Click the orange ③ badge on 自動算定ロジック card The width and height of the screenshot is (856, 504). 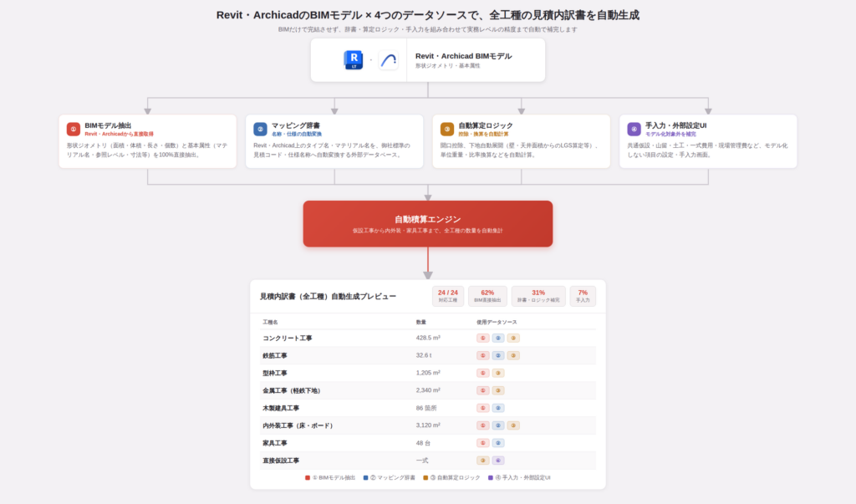click(x=447, y=129)
